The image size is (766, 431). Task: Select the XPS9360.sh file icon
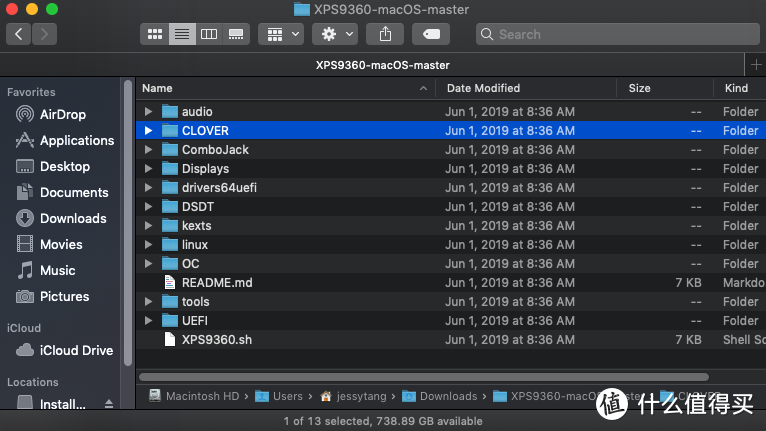(x=170, y=340)
